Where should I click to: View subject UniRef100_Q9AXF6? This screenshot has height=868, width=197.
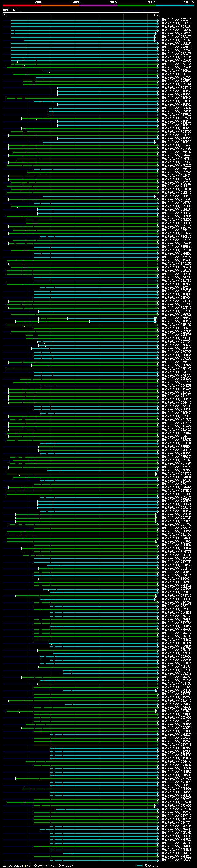click(x=177, y=74)
